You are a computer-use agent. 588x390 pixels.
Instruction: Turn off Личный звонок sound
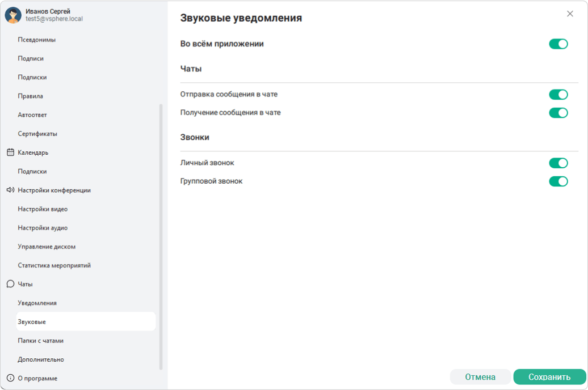coord(558,163)
